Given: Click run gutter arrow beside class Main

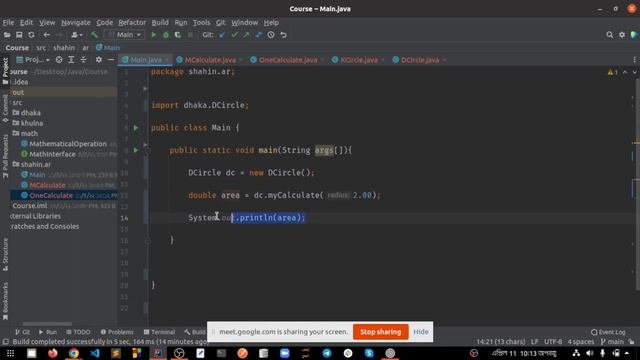Looking at the screenshot, I should click(x=136, y=128).
